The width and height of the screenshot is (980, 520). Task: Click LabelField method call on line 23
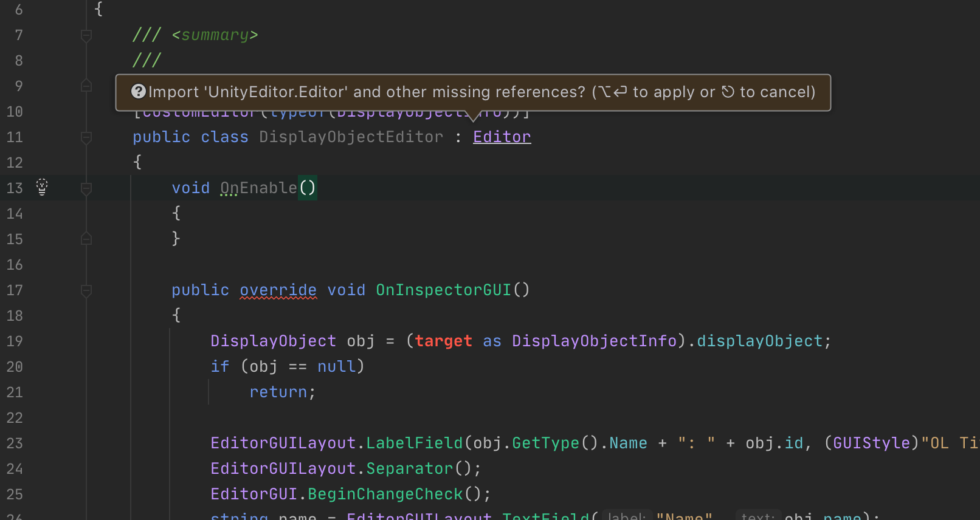click(x=415, y=443)
